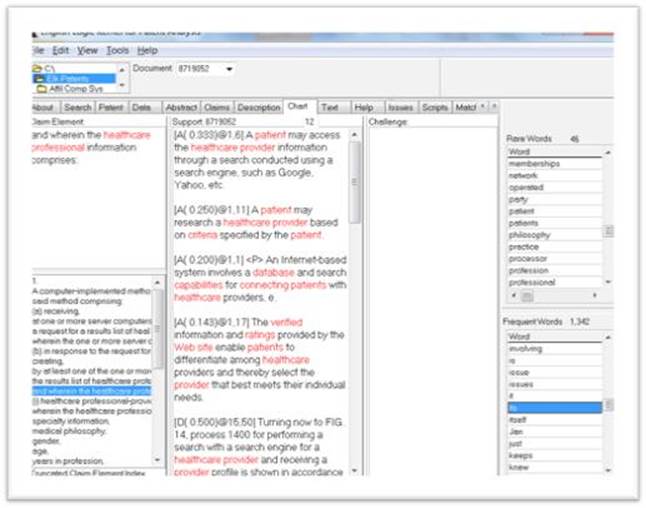This screenshot has width=646, height=508.
Task: Switch to the Issues tab
Action: coord(400,108)
